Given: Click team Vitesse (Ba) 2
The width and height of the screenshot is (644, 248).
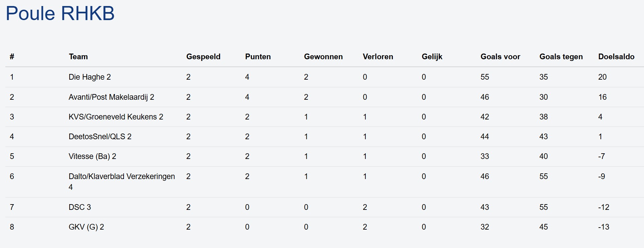Looking at the screenshot, I should 92,156.
